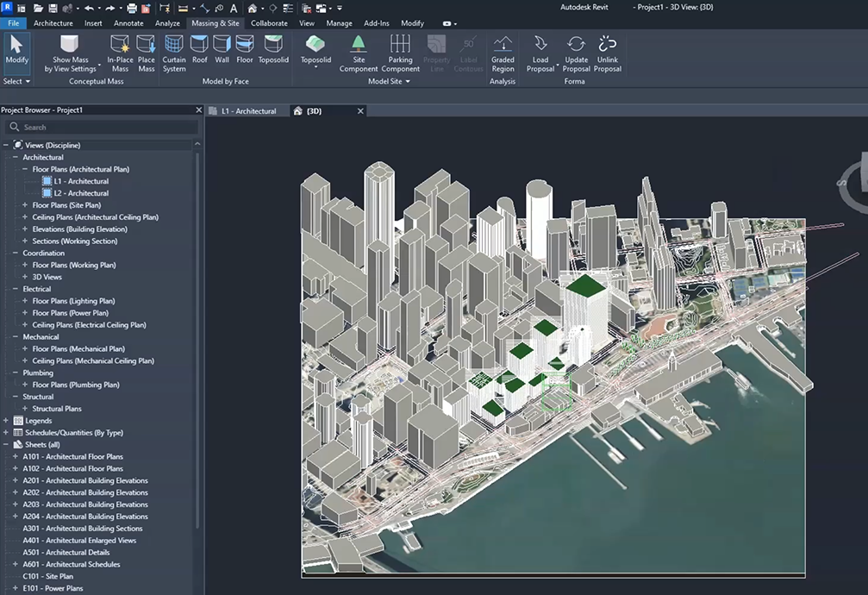Switch to the Analyze ribbon tab
This screenshot has width=868, height=595.
(167, 23)
